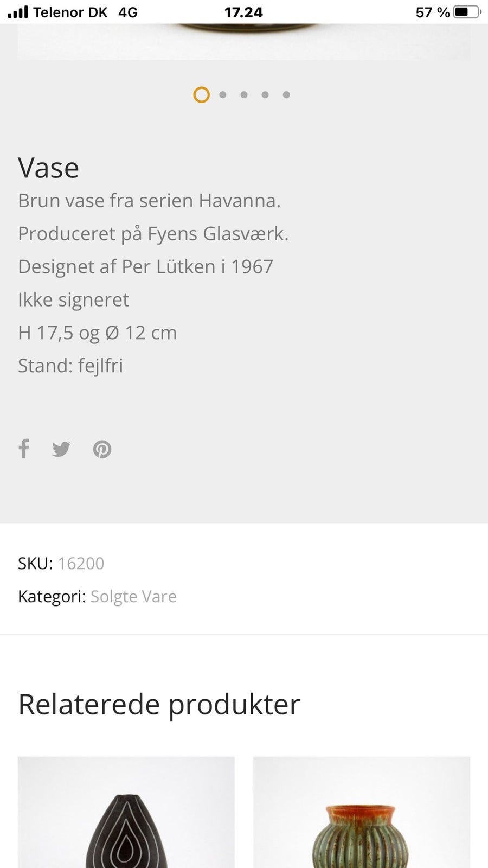Viewport: 488px width, 868px height.
Task: Tap the status bar clock 17.24
Action: 243,12
